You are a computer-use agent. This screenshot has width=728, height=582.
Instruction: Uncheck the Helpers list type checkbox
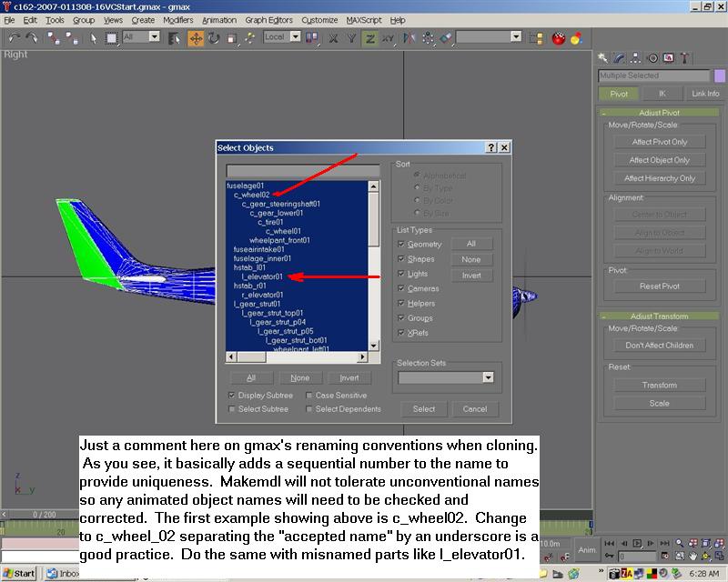(401, 303)
